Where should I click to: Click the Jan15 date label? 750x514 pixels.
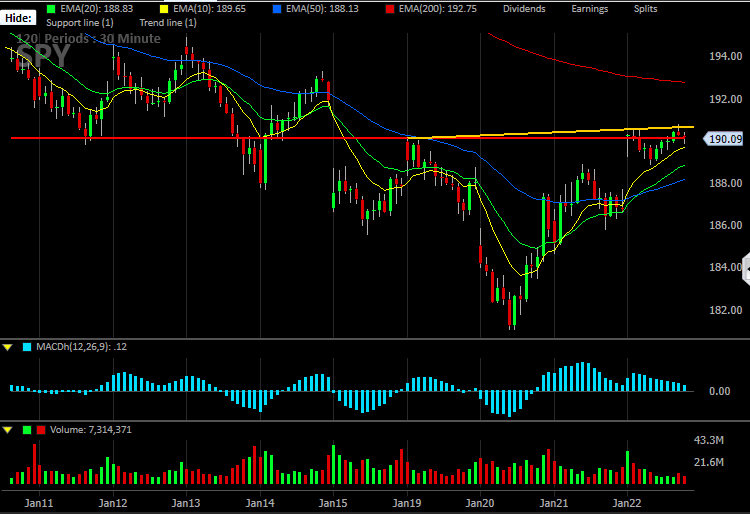click(x=333, y=503)
